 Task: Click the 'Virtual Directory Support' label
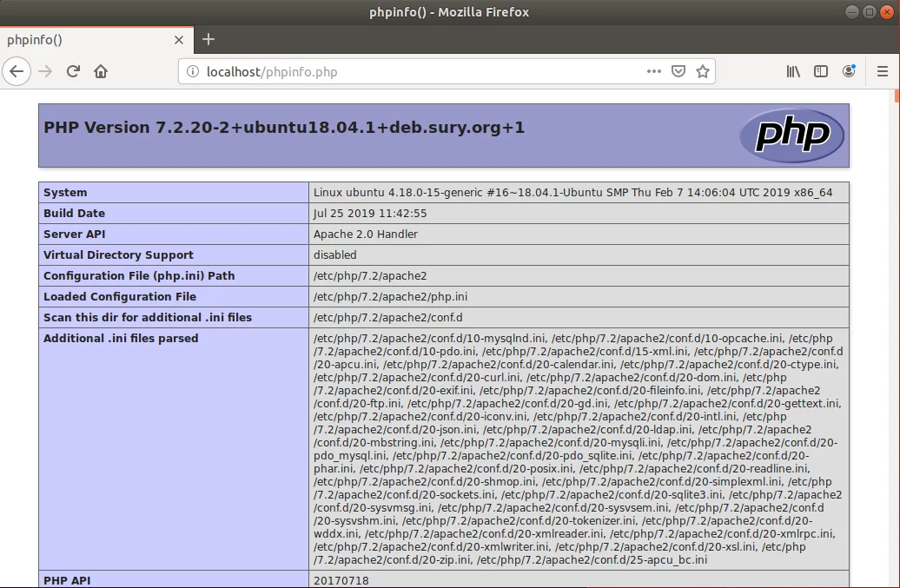point(118,254)
